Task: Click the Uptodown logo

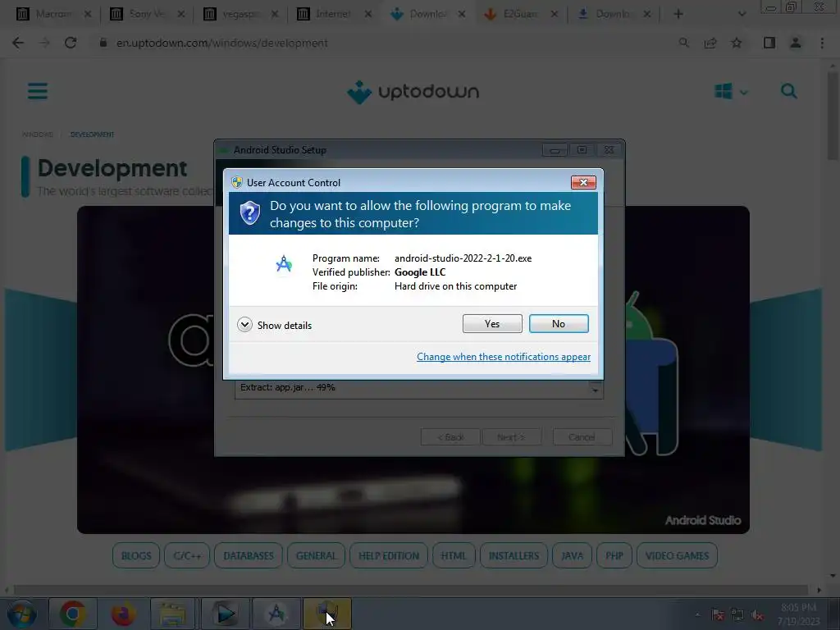Action: coord(413,92)
